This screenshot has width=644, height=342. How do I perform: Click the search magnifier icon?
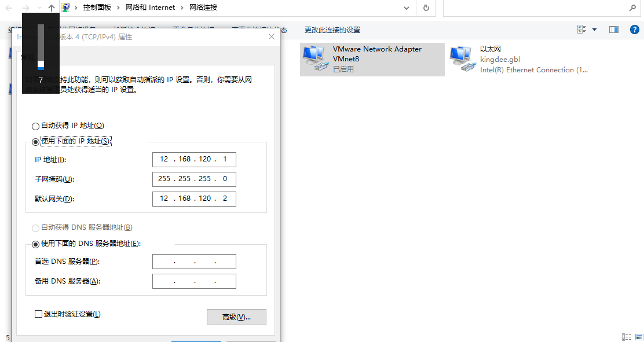click(x=632, y=8)
